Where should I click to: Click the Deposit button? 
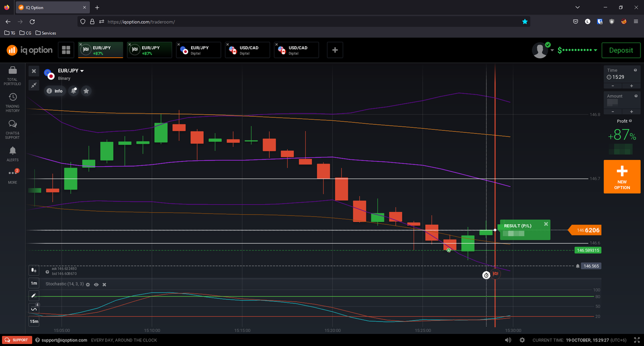[x=621, y=50]
